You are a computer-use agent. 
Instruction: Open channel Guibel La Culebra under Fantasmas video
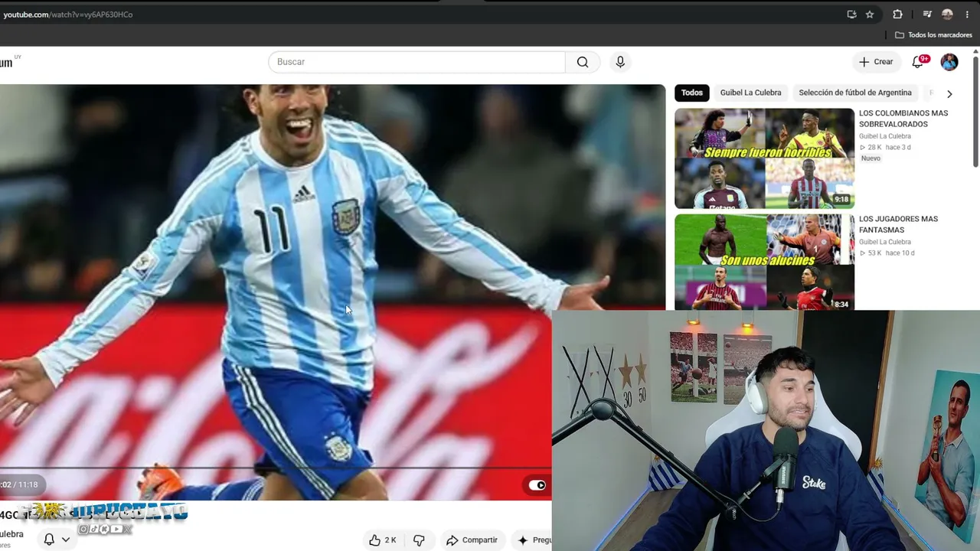885,242
